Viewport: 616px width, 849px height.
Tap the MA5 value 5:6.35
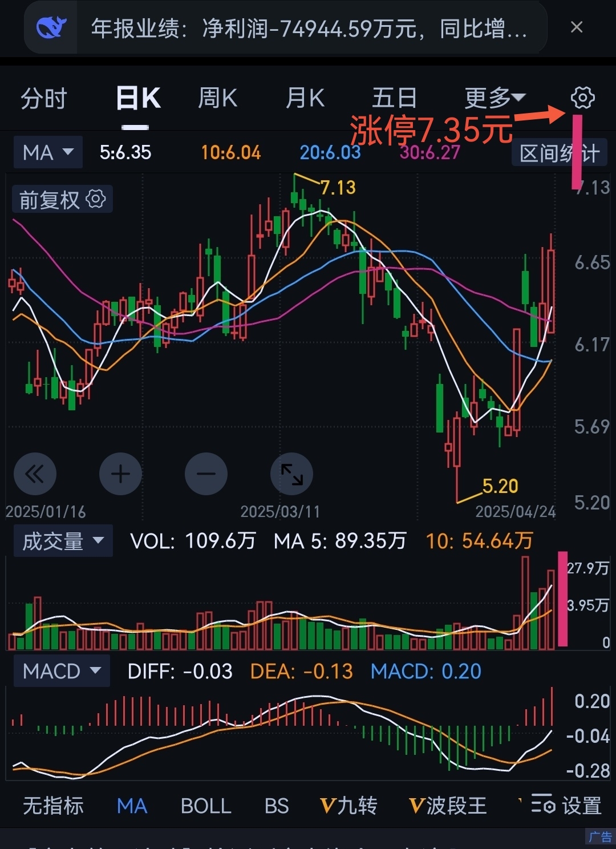pos(125,152)
